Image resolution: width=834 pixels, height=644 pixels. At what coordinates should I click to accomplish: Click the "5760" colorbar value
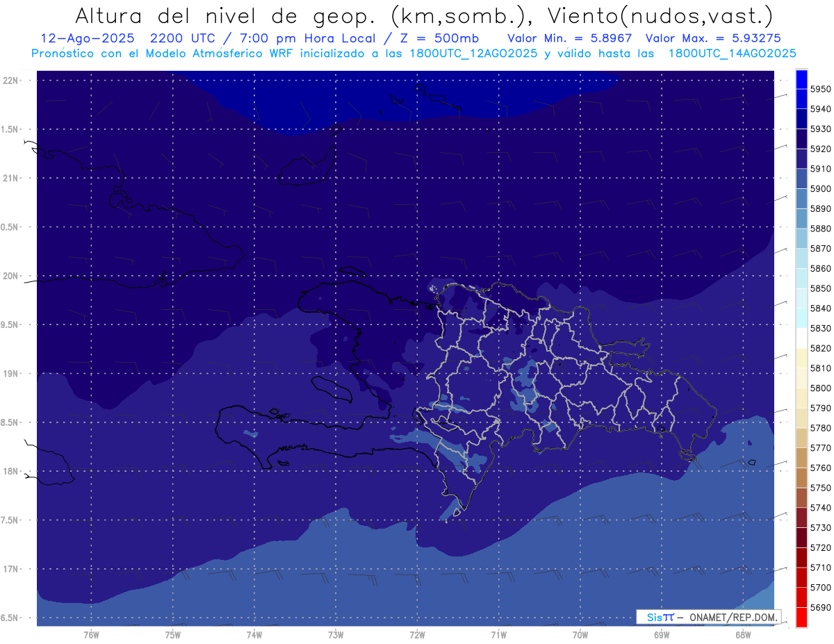pos(820,468)
